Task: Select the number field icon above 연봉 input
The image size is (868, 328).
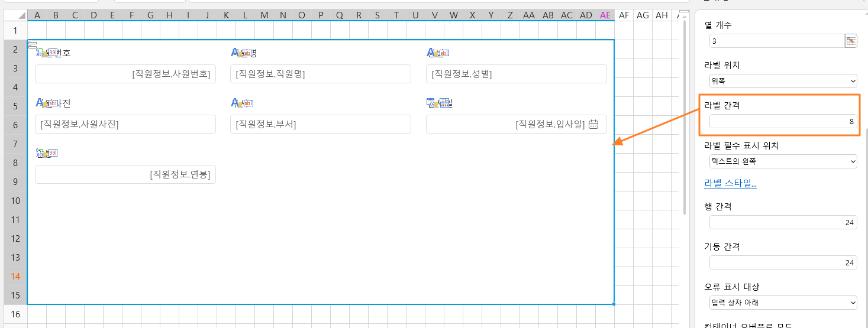Action: click(47, 154)
